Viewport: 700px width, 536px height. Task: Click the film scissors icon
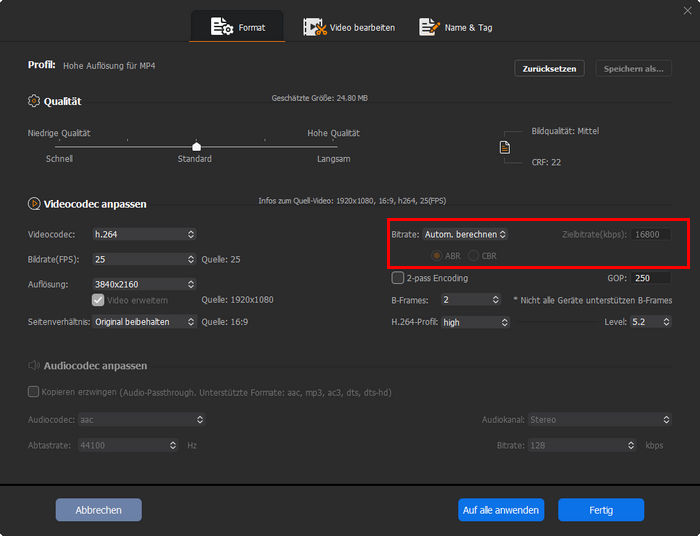(x=315, y=27)
